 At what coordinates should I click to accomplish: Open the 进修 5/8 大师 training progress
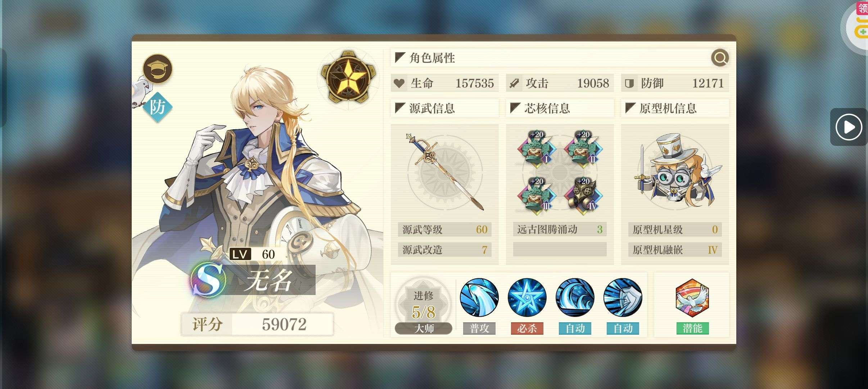[x=423, y=306]
